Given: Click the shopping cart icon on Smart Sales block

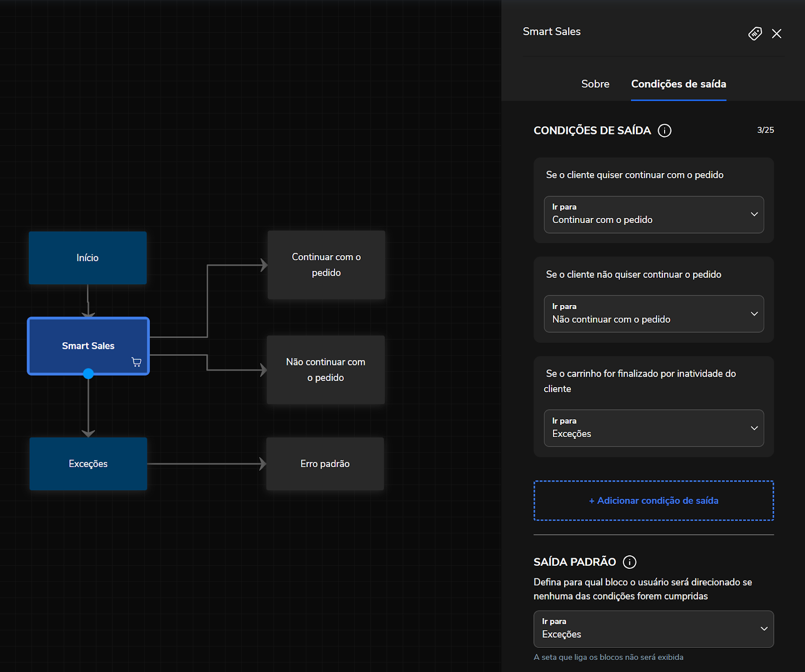Looking at the screenshot, I should 136,362.
